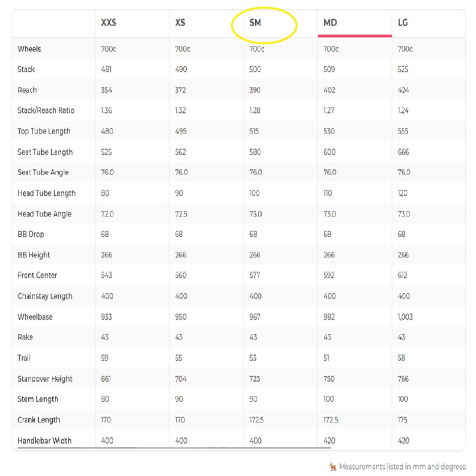
Task: Click the 1,003 wheelbase value for LG
Action: (x=405, y=317)
